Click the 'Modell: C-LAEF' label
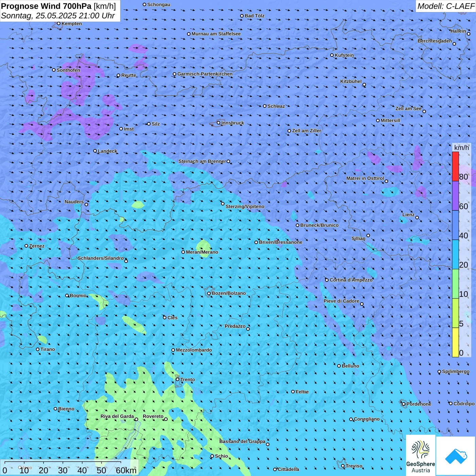Screen dimensions: 476x476 click(x=446, y=6)
